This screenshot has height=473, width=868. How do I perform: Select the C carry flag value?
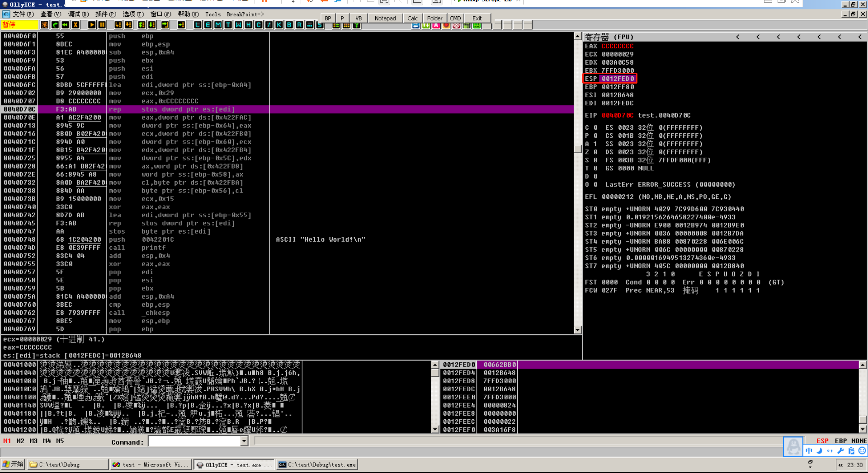(x=595, y=128)
